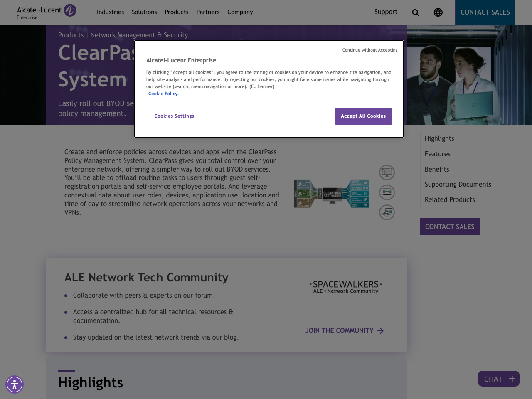View the monitor dashboard screenshot thumbnail

pos(387,172)
